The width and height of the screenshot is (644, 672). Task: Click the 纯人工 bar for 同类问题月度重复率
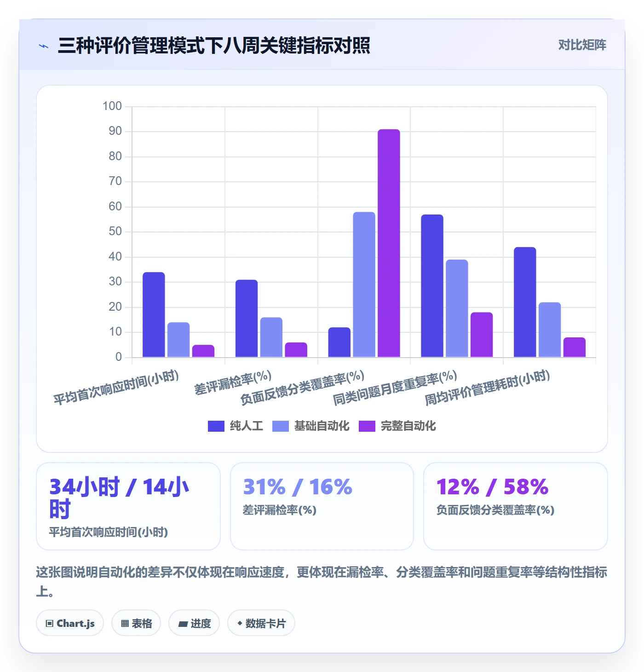coord(432,286)
